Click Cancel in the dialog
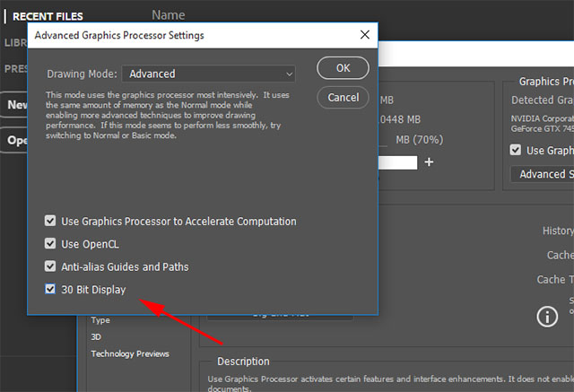The width and height of the screenshot is (574, 392). coord(343,98)
